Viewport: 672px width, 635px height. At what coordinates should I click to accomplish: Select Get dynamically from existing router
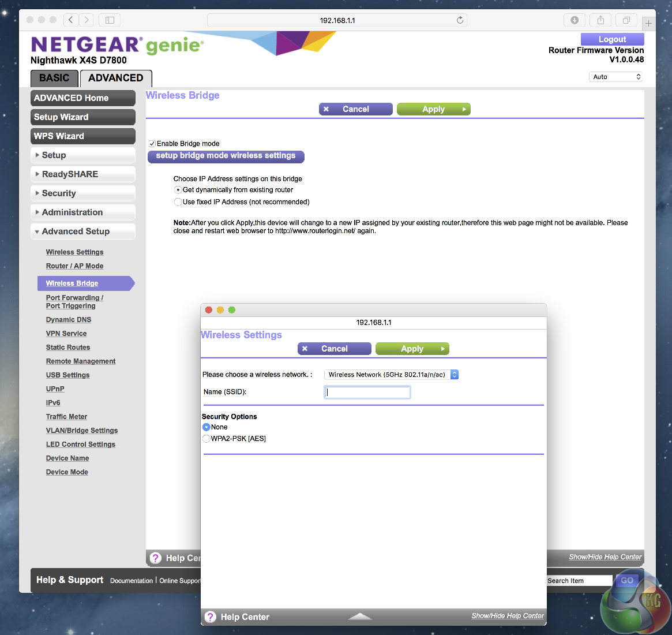coord(177,189)
